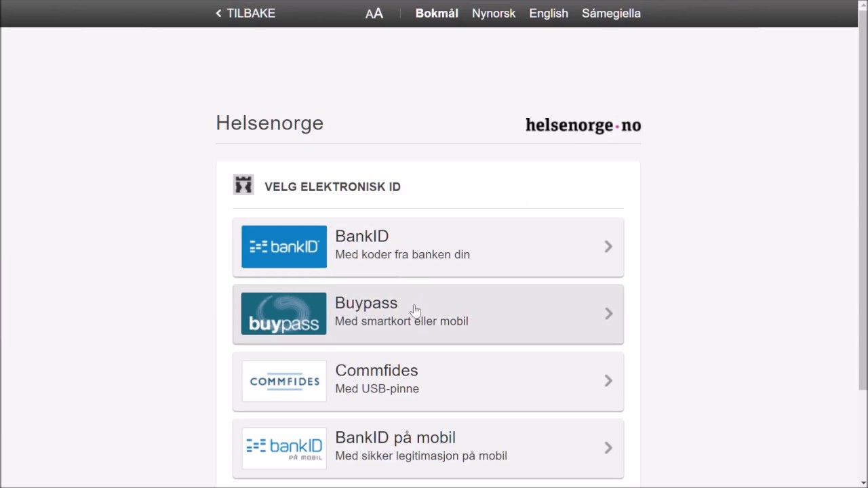
Task: Go back with TILBAKE link
Action: point(251,14)
